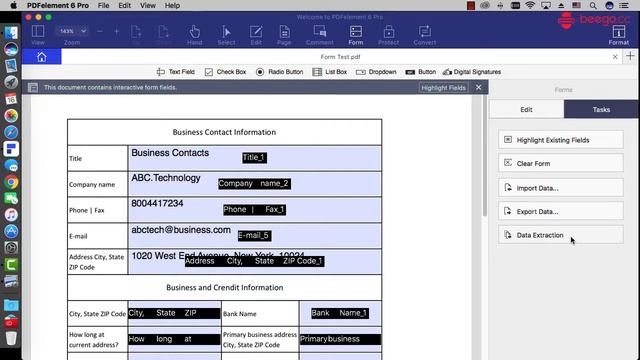Click the document vertical scrollbar

[484, 156]
